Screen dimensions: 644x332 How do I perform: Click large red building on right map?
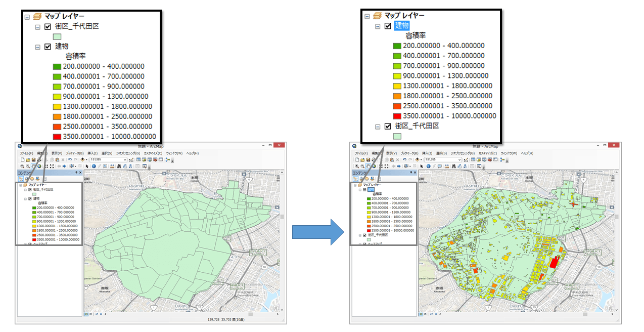click(554, 262)
